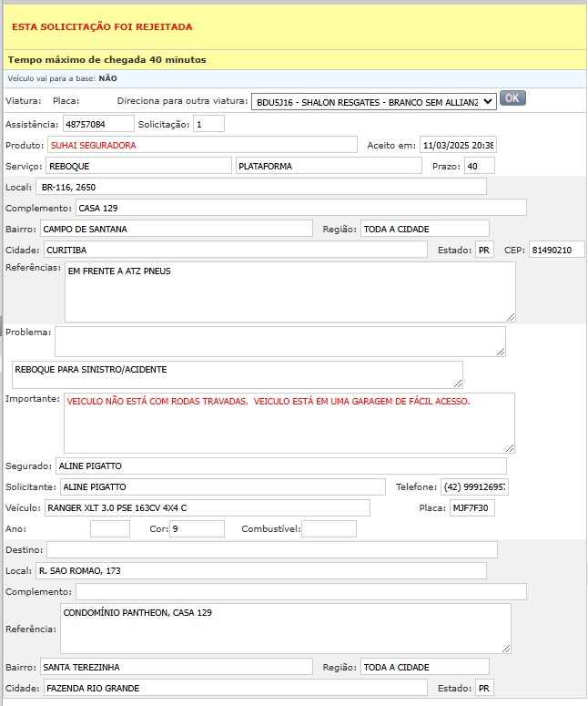Viewport: 588px width, 706px height.
Task: Click the Cidade field showing FAZENDA RIO GRANDE
Action: pos(235,688)
